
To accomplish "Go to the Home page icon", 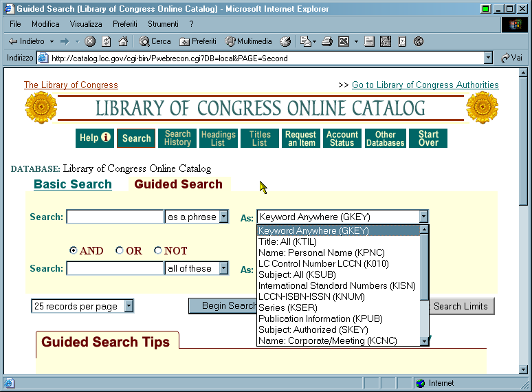I will (123, 41).
